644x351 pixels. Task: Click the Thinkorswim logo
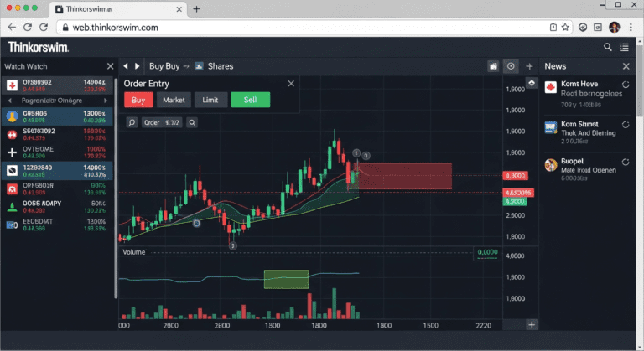(39, 47)
